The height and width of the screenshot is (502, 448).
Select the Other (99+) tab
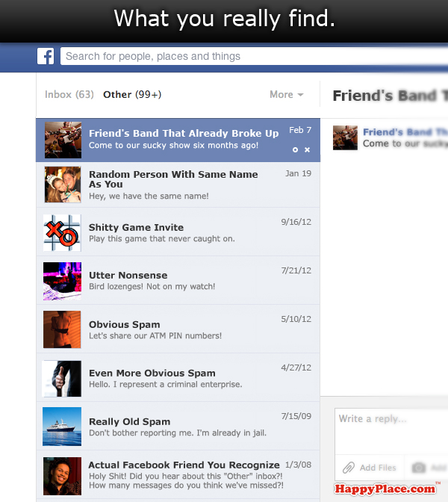(x=132, y=94)
